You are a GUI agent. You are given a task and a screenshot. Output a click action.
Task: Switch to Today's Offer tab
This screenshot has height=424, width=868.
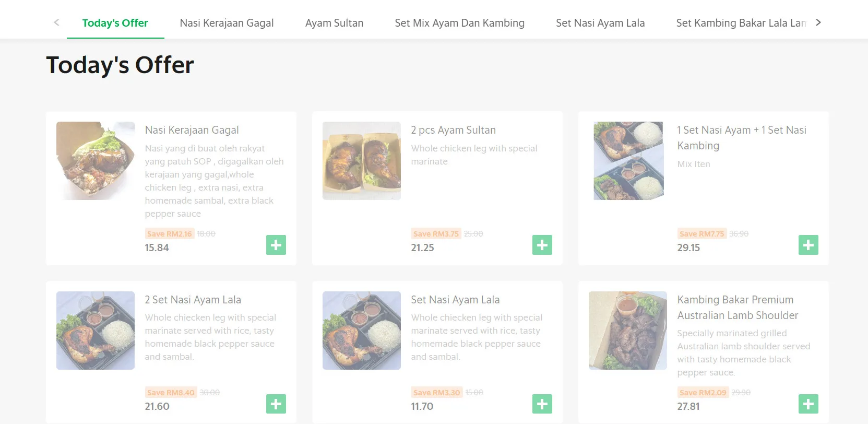[x=115, y=23]
